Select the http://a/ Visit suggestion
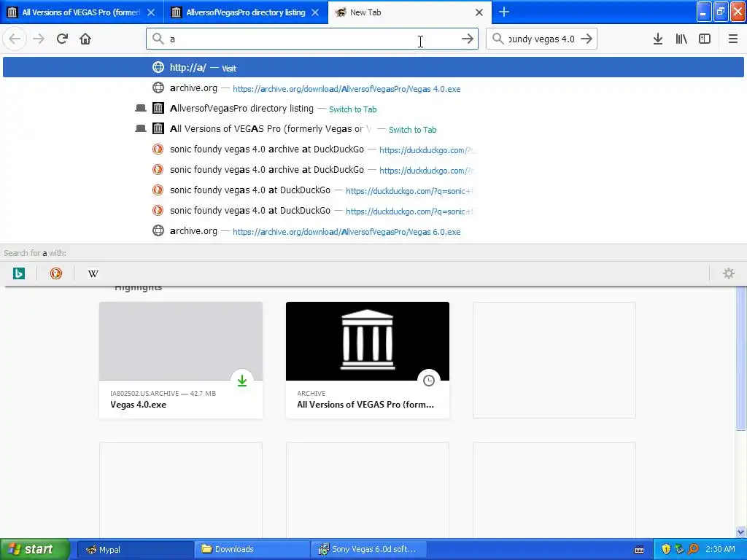The height and width of the screenshot is (560, 747). pos(373,68)
